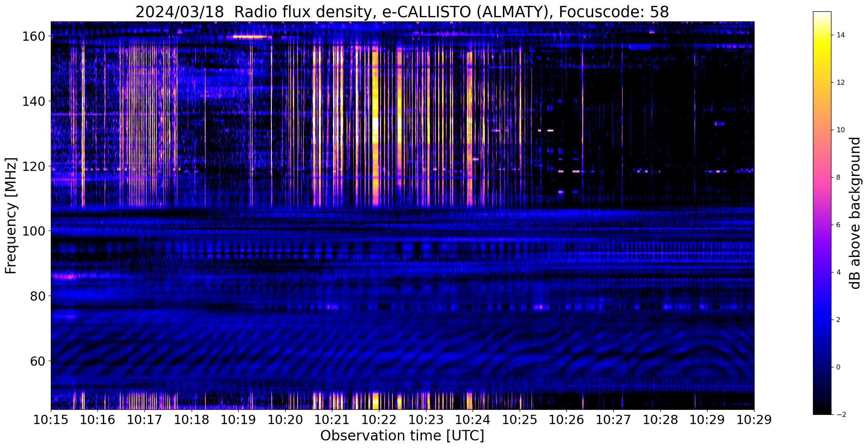
Task: Click the 10:19 time tick label
Action: tap(239, 420)
